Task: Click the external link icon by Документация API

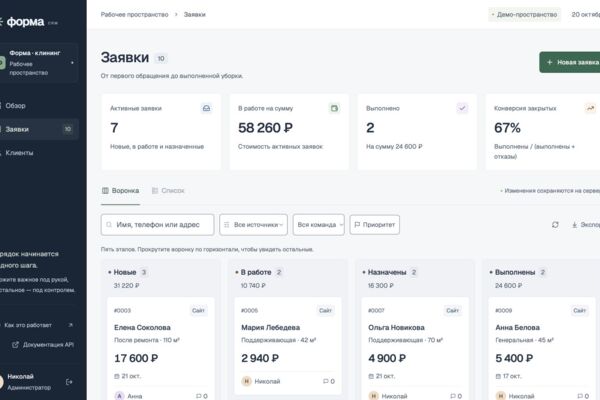Action: coord(15,344)
